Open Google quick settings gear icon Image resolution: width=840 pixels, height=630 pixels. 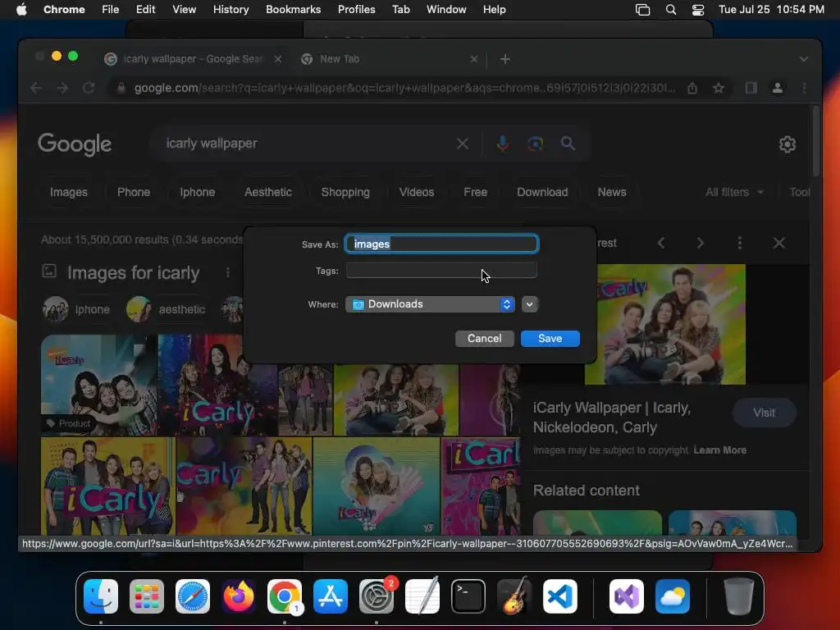[x=787, y=144]
